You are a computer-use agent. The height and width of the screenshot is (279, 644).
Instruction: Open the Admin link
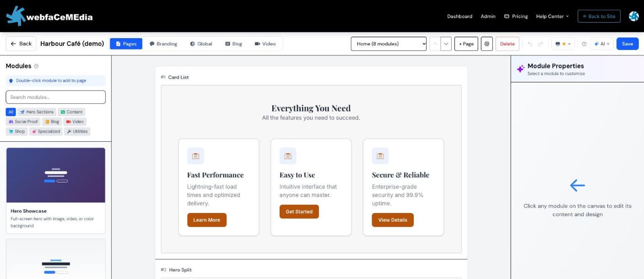pos(488,16)
